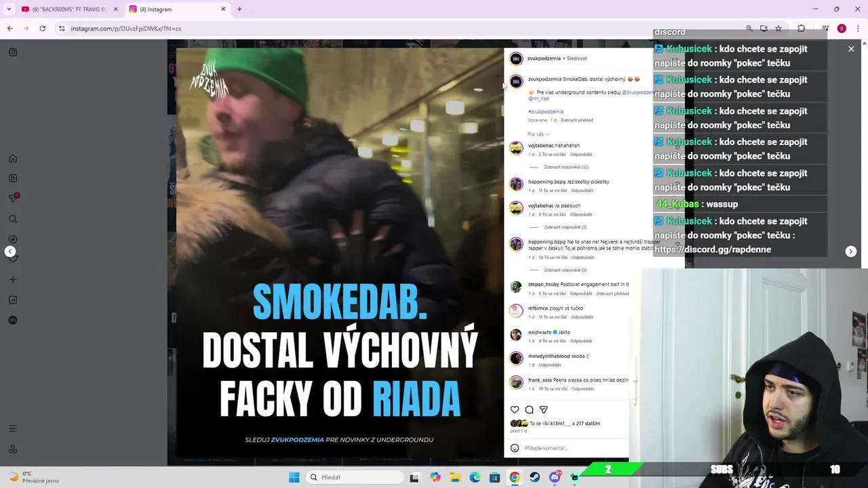Image resolution: width=868 pixels, height=488 pixels.
Task: Close the BACKROOMS YouTube tab
Action: coord(115,9)
